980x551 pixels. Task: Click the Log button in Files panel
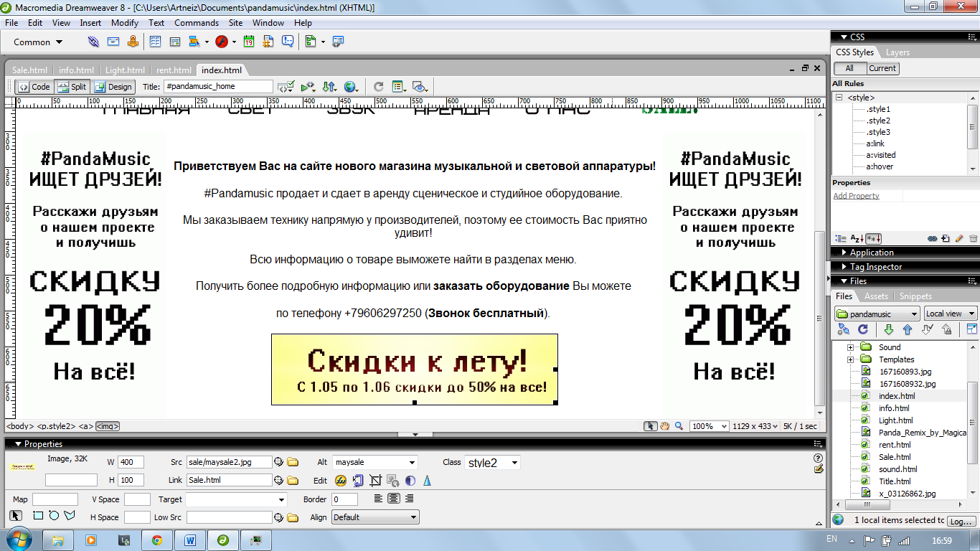click(962, 521)
